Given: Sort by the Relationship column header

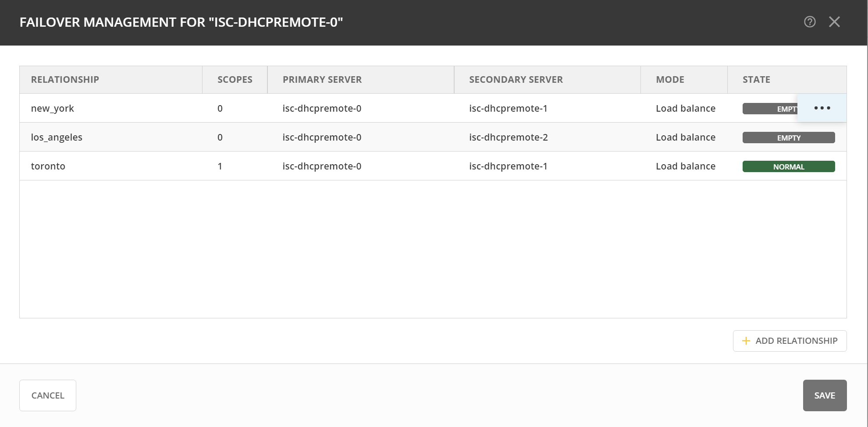Looking at the screenshot, I should coord(65,80).
